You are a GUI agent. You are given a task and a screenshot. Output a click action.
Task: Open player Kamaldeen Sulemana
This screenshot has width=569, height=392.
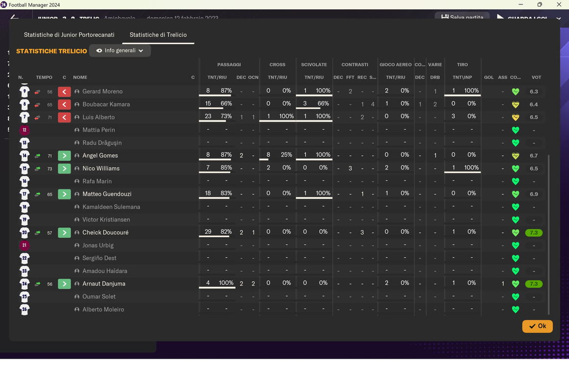pyautogui.click(x=111, y=207)
